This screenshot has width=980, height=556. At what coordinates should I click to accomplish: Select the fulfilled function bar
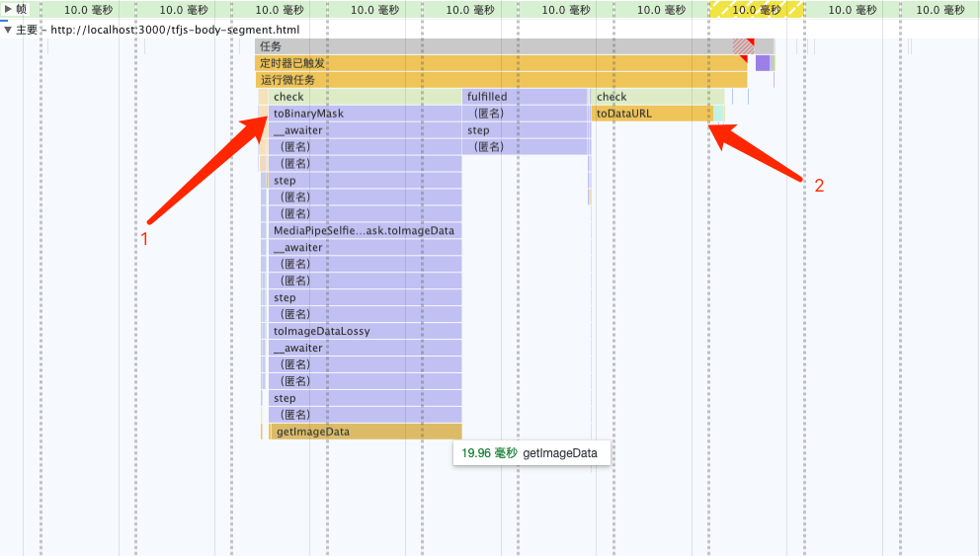(x=525, y=97)
